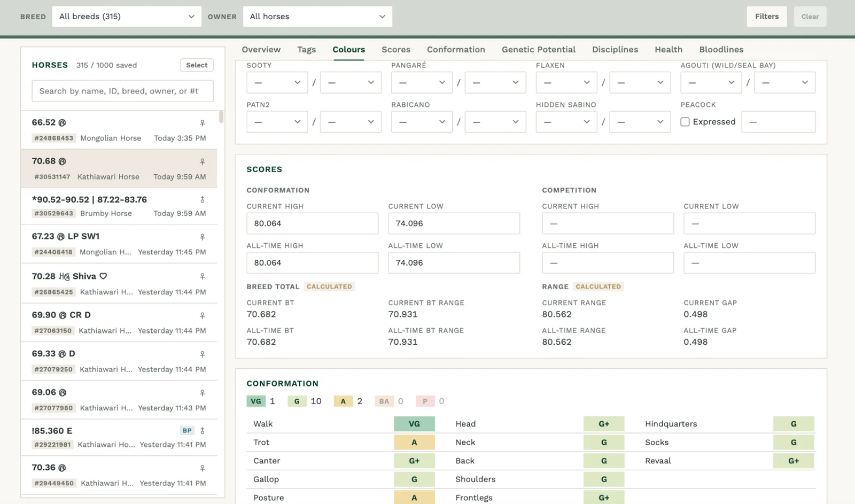
Task: Click the gender icon on Brumby Horse row
Action: coord(203,199)
